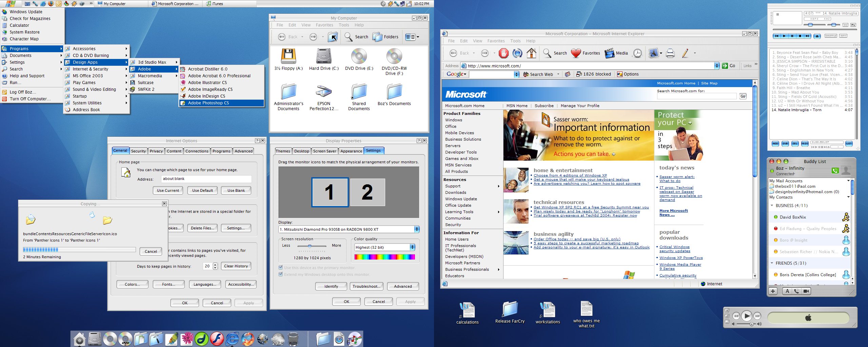Image resolution: width=868 pixels, height=347 pixels.
Task: Toggle the EQ button in the music player
Action: click(846, 25)
